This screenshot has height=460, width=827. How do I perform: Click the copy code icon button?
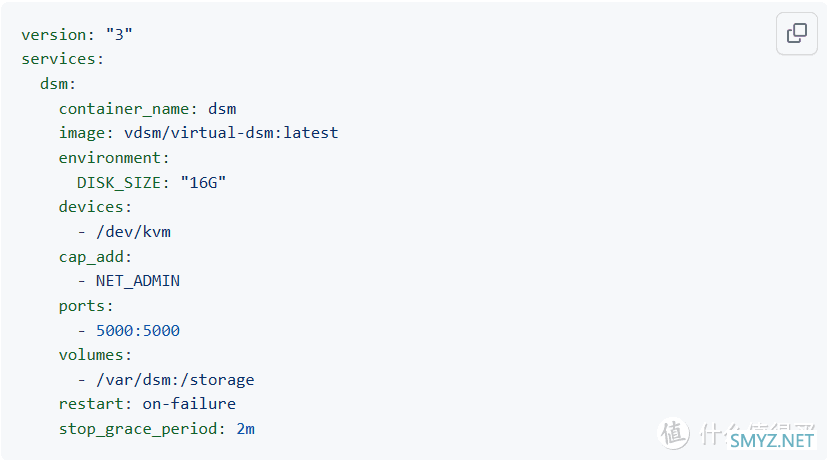pyautogui.click(x=796, y=33)
